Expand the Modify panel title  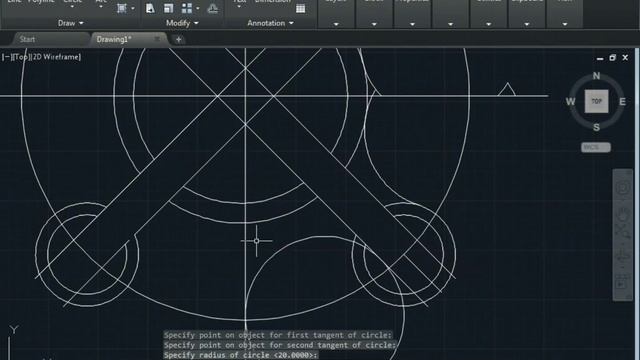182,23
